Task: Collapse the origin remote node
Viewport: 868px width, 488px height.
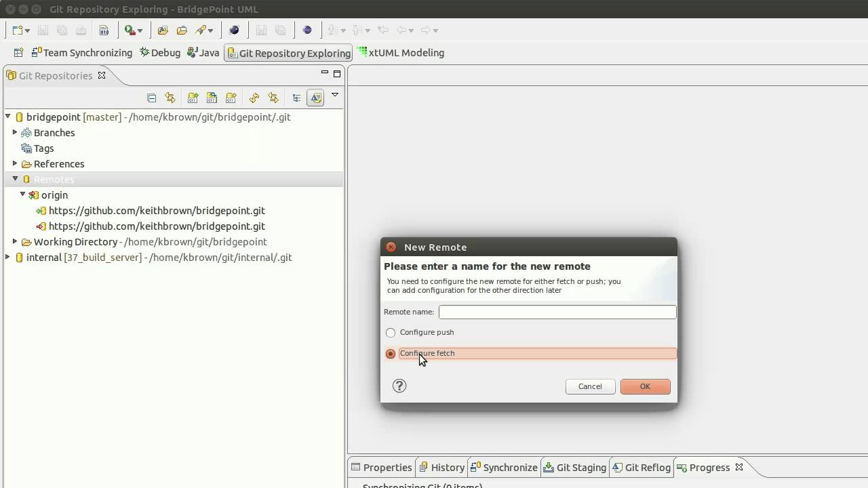Action: tap(22, 195)
